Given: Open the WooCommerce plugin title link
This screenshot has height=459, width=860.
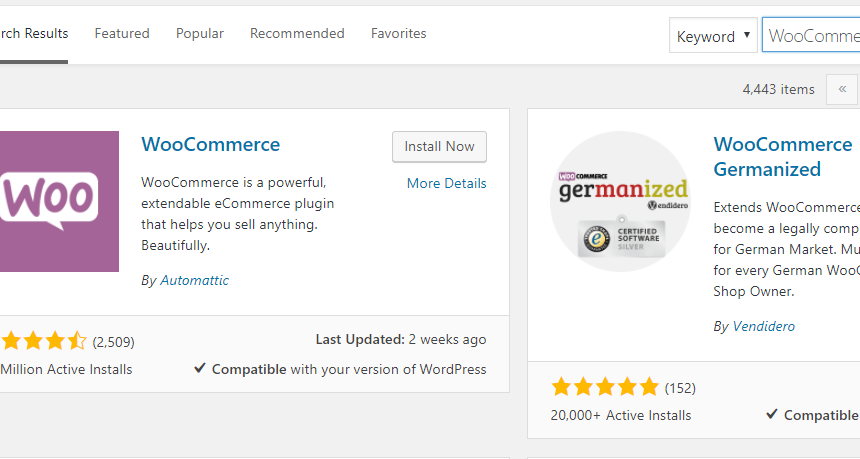Looking at the screenshot, I should [x=211, y=144].
